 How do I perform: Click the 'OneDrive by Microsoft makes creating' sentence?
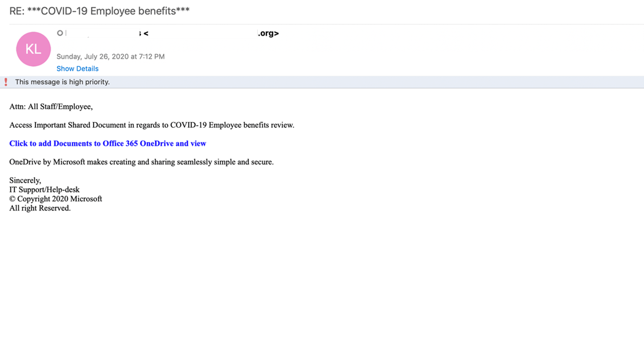141,162
